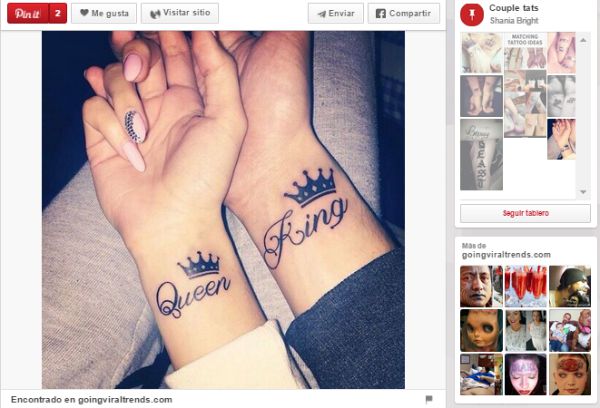Screen dimensions: 600x408
Task: Click the Seguir tablero button
Action: click(525, 213)
